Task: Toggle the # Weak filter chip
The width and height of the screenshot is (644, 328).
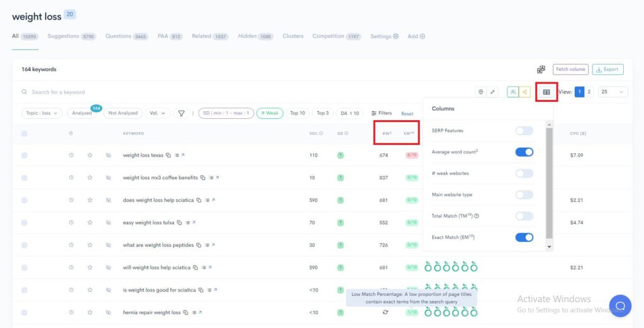Action: (270, 113)
